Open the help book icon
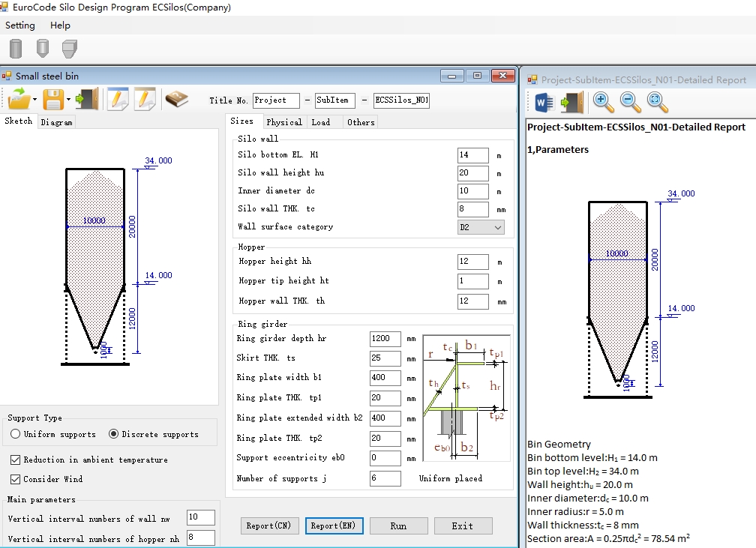The width and height of the screenshot is (756, 548). 176,99
